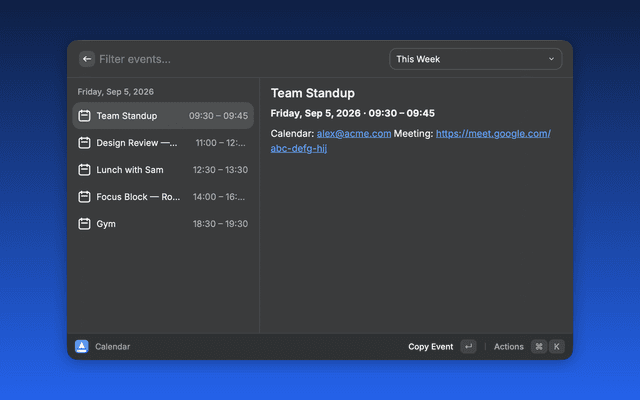Screen dimensions: 640x400
Task: Focus the Filter events search field
Action: pos(241,59)
